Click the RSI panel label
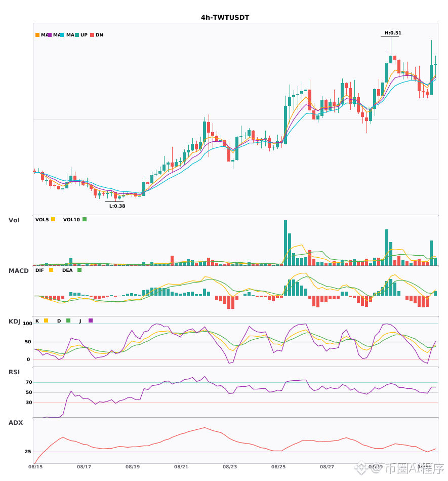The height and width of the screenshot is (481, 448). (x=14, y=372)
